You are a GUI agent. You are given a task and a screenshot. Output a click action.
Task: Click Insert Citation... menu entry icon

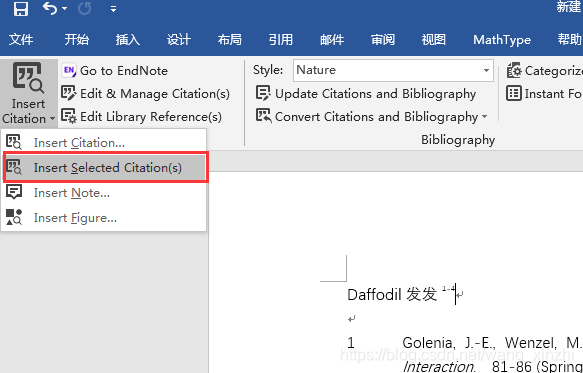[14, 142]
